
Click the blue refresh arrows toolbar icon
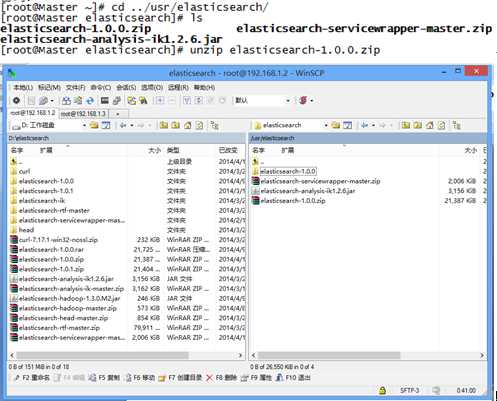90,100
